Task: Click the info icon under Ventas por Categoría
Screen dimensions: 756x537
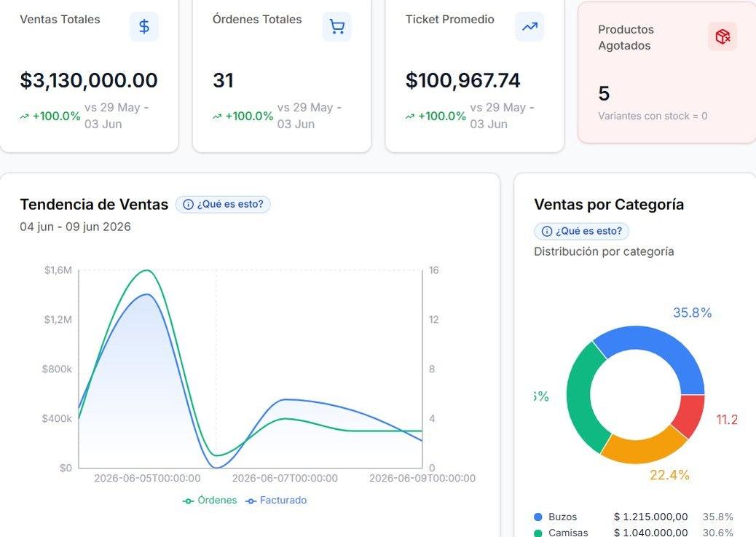Action: click(x=547, y=232)
